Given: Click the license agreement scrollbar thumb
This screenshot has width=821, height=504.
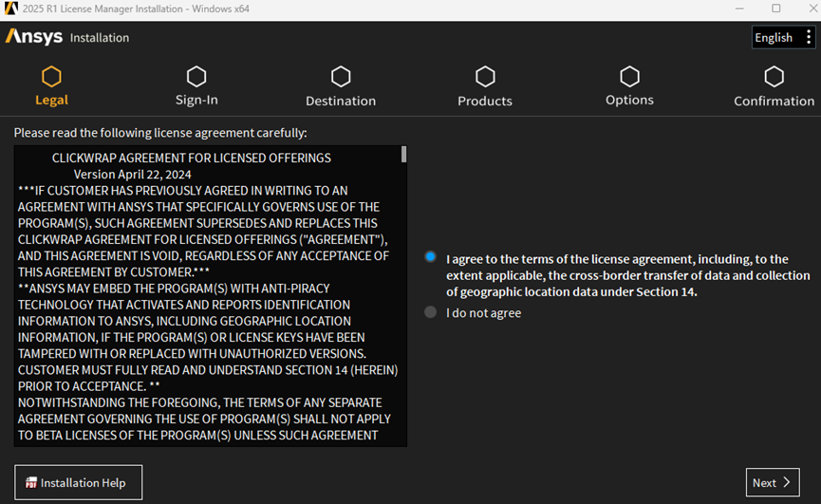Looking at the screenshot, I should (x=403, y=155).
